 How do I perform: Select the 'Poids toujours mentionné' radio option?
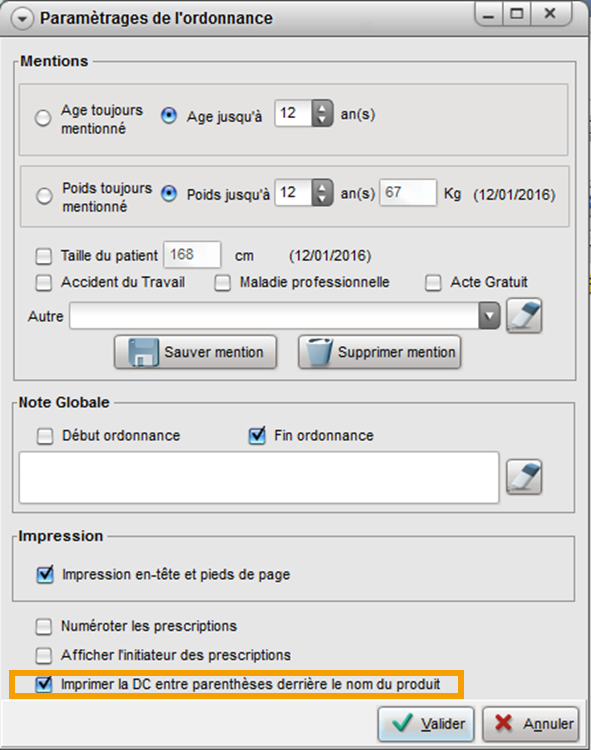(44, 196)
